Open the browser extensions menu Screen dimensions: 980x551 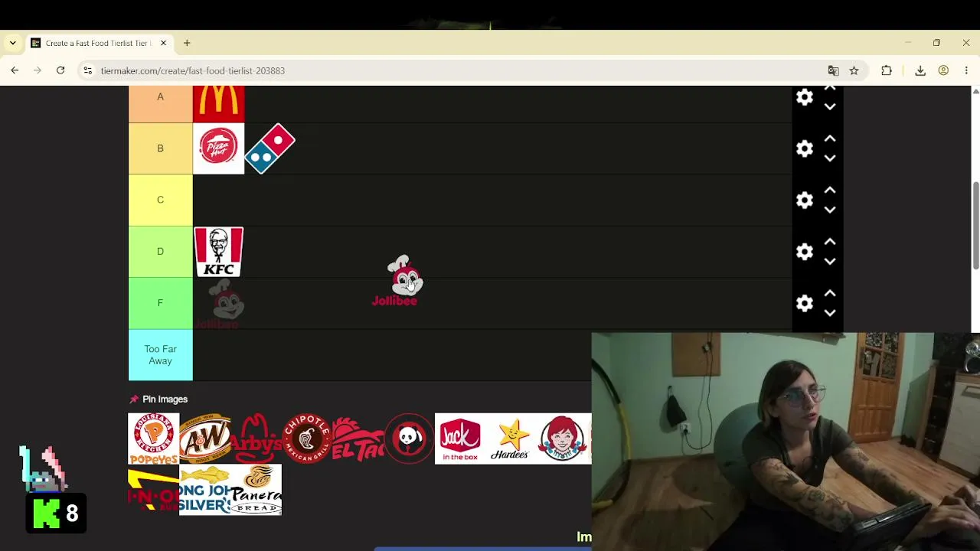pyautogui.click(x=887, y=71)
